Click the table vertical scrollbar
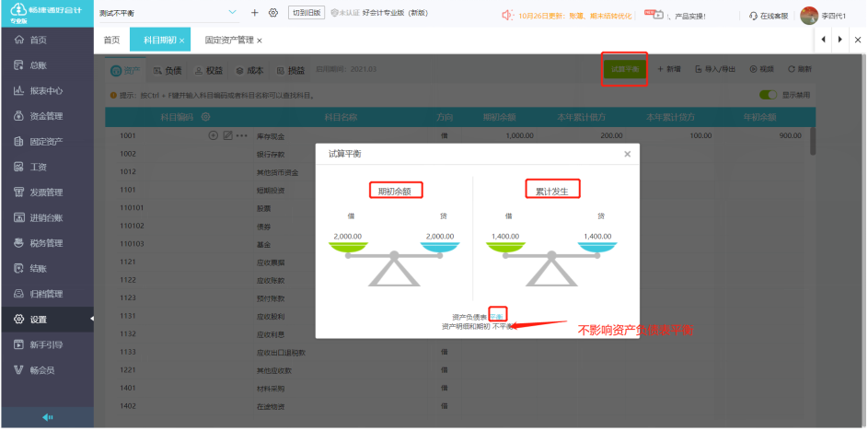This screenshot has height=431, width=868. point(813,141)
